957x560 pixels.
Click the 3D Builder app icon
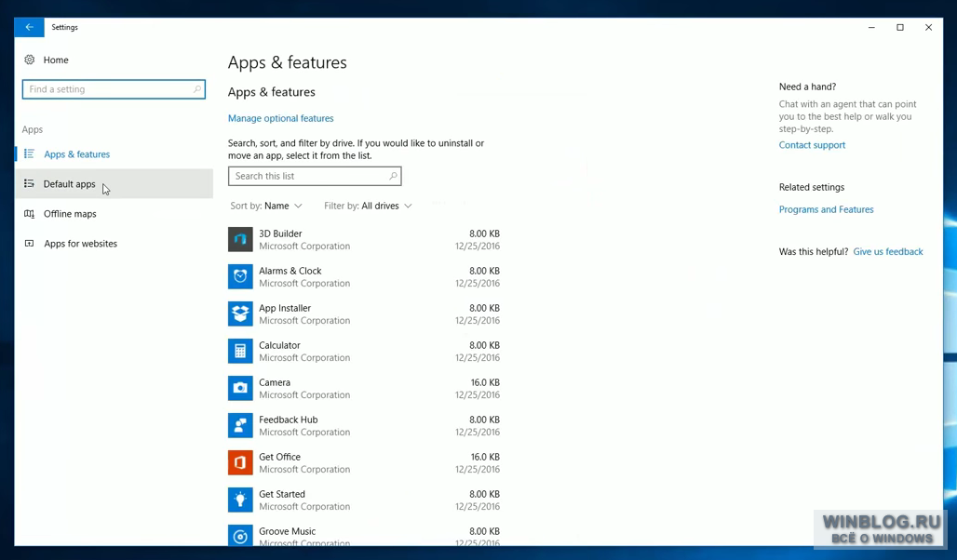(240, 239)
